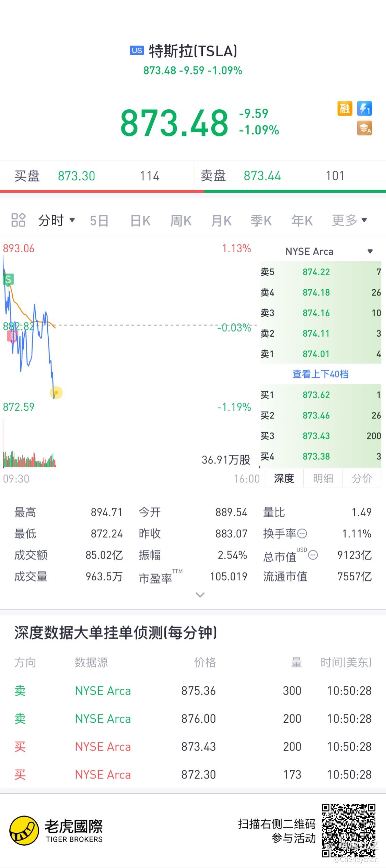Tap the US market badge icon
The height and width of the screenshot is (868, 386).
[137, 51]
